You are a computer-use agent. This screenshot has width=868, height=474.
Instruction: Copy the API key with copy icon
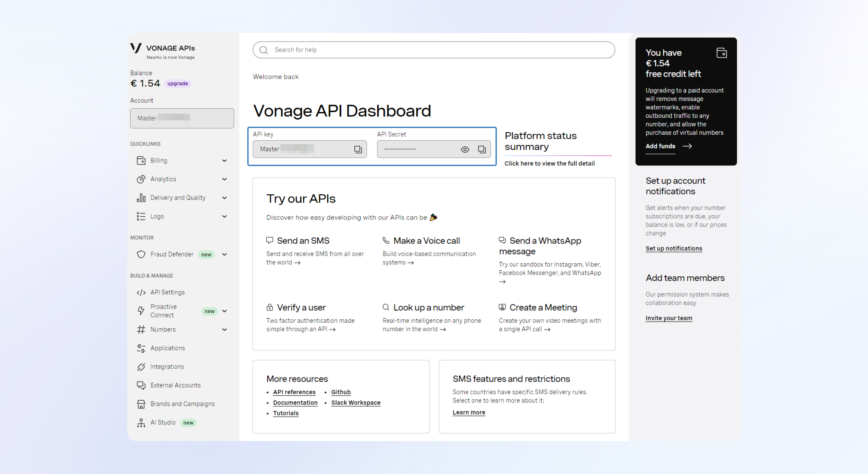coord(358,149)
